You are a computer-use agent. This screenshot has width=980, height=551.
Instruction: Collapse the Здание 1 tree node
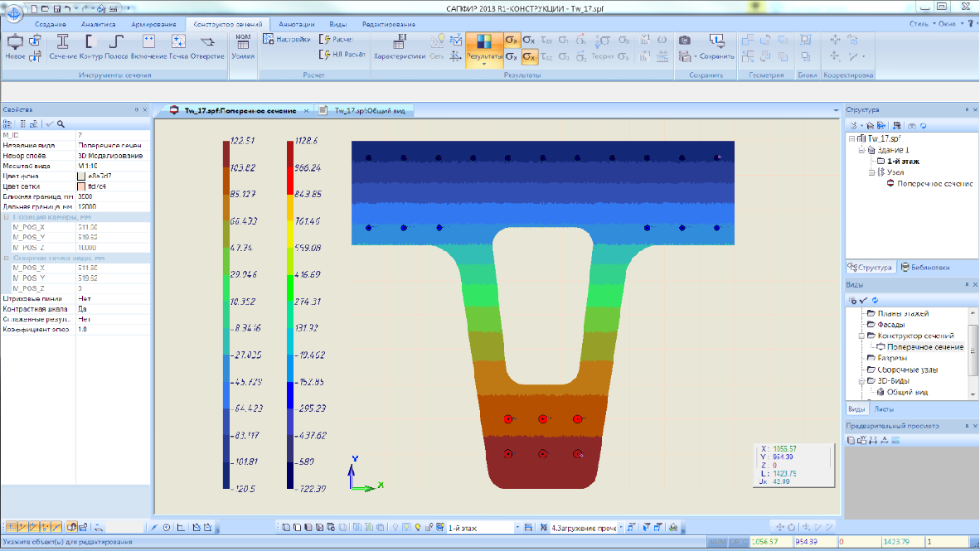coord(861,151)
